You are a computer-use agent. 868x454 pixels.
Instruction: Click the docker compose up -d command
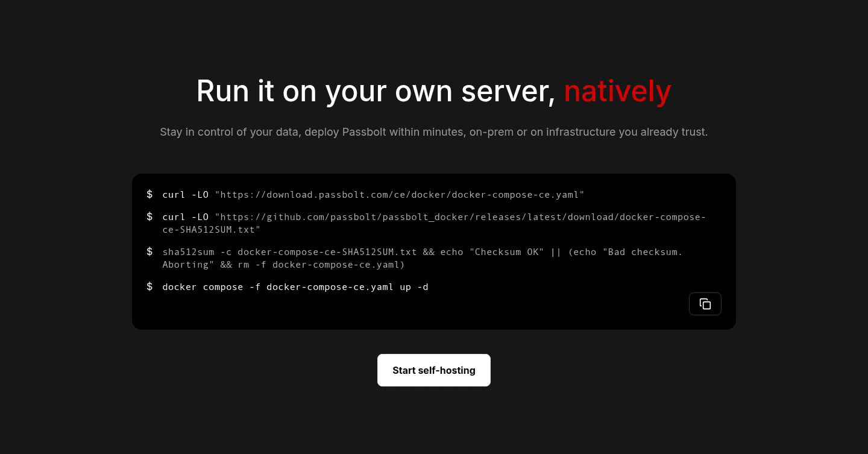pos(295,287)
